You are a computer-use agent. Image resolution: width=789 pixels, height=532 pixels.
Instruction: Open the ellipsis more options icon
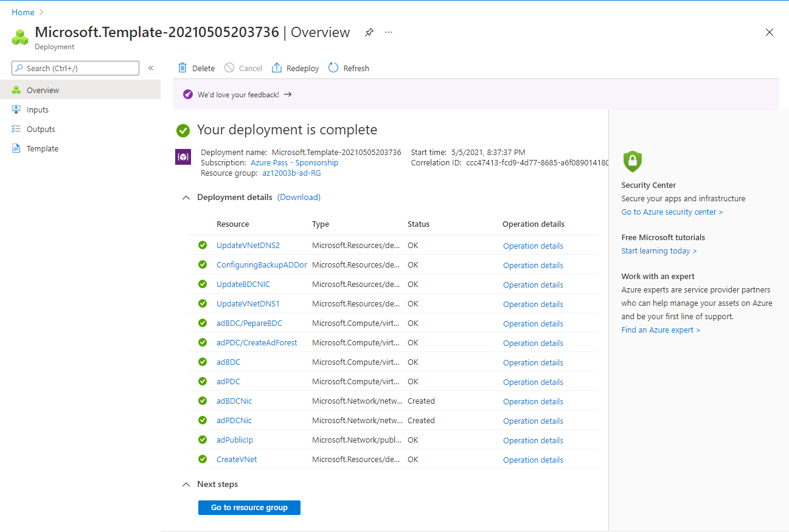(389, 32)
